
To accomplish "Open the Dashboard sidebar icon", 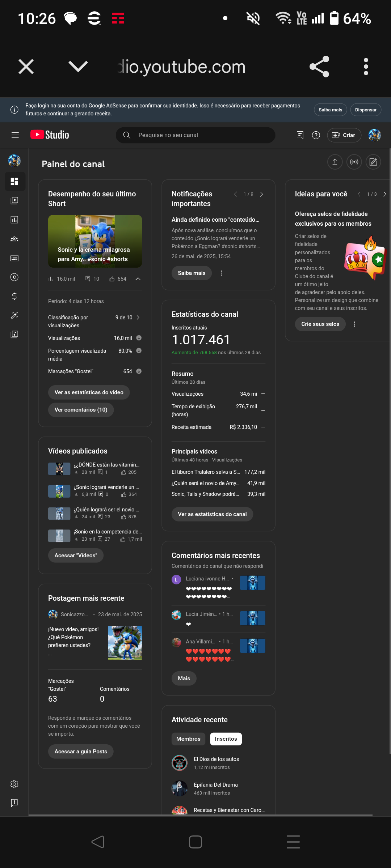I will 14,182.
